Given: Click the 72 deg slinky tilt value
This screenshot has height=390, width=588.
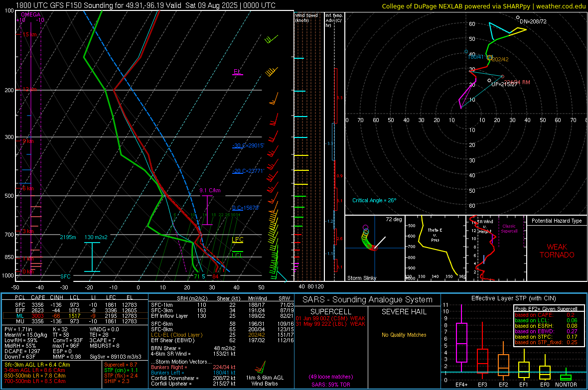Looking at the screenshot, I should pyautogui.click(x=394, y=219).
